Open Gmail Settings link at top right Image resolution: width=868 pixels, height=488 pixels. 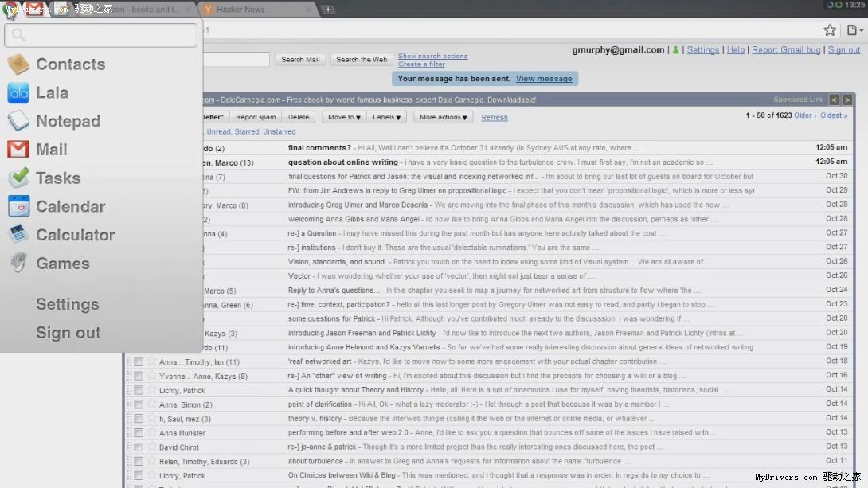tap(703, 50)
